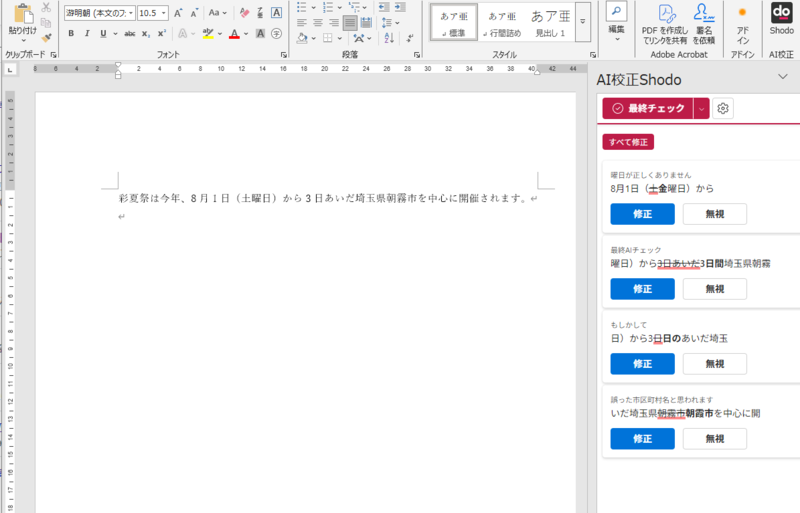This screenshot has height=513, width=800.
Task: Click the Cut scissors icon
Action: [x=46, y=8]
